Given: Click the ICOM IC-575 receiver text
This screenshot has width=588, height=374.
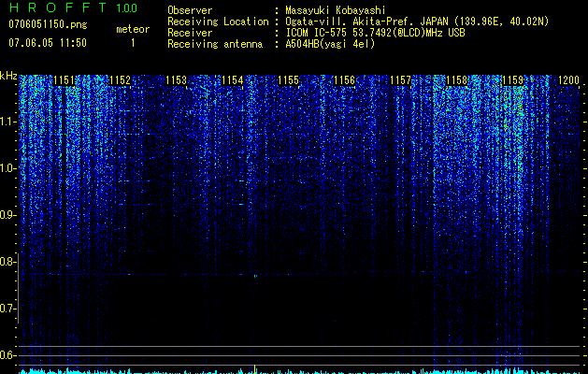Looking at the screenshot, I should point(375,33).
